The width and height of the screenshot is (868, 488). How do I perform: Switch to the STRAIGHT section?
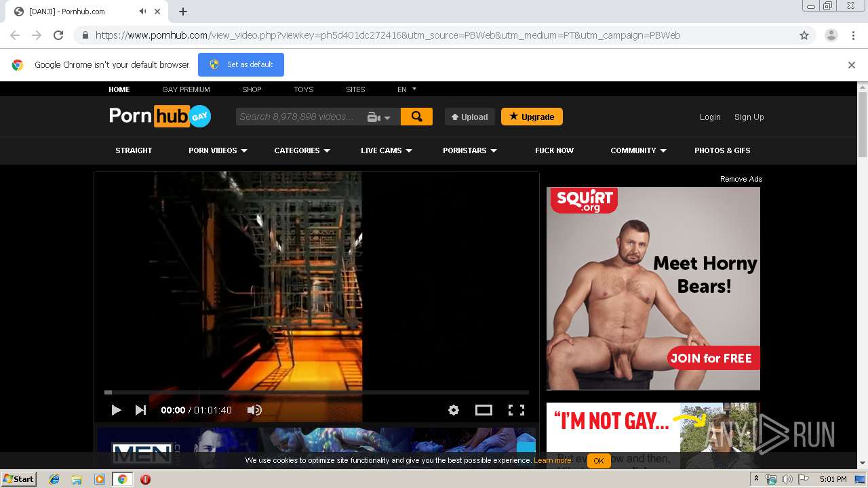coord(134,150)
